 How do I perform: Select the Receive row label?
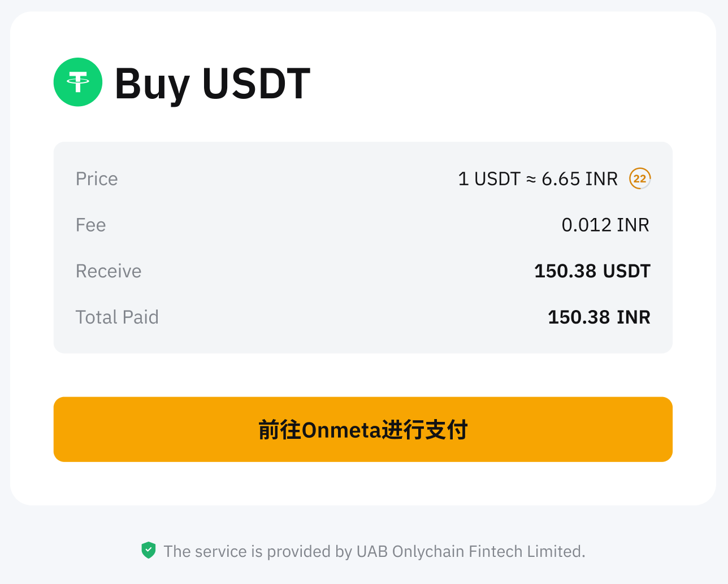coord(109,271)
